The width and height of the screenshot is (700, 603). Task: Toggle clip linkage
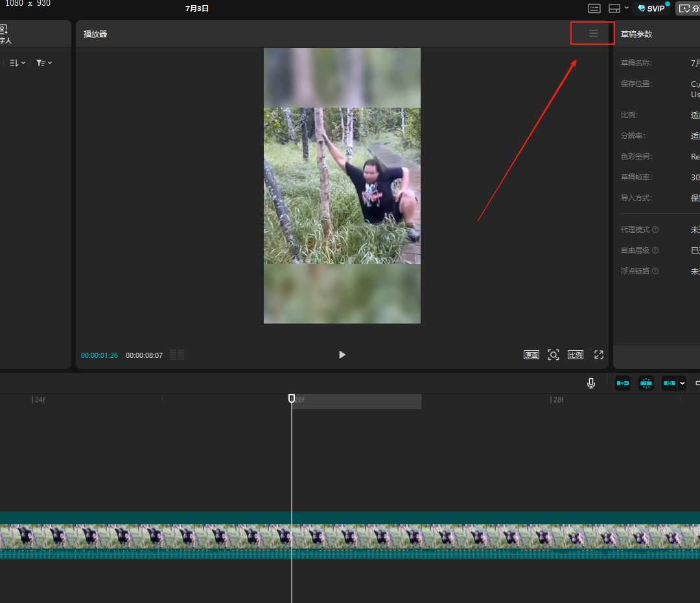point(669,383)
